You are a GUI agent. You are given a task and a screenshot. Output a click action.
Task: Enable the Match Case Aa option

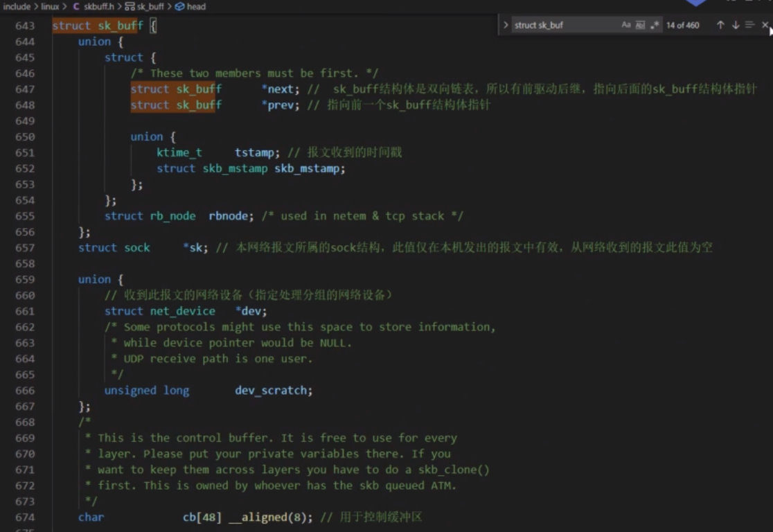point(625,25)
